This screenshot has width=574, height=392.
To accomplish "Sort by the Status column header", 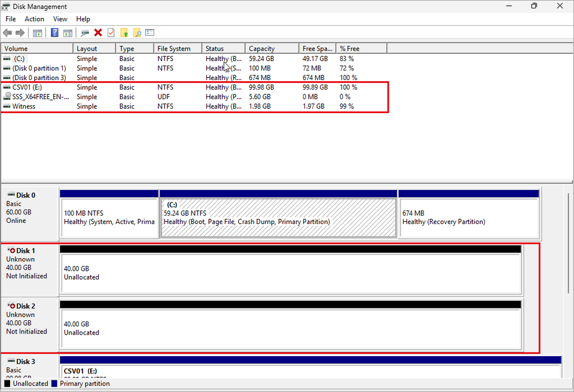I will click(223, 48).
